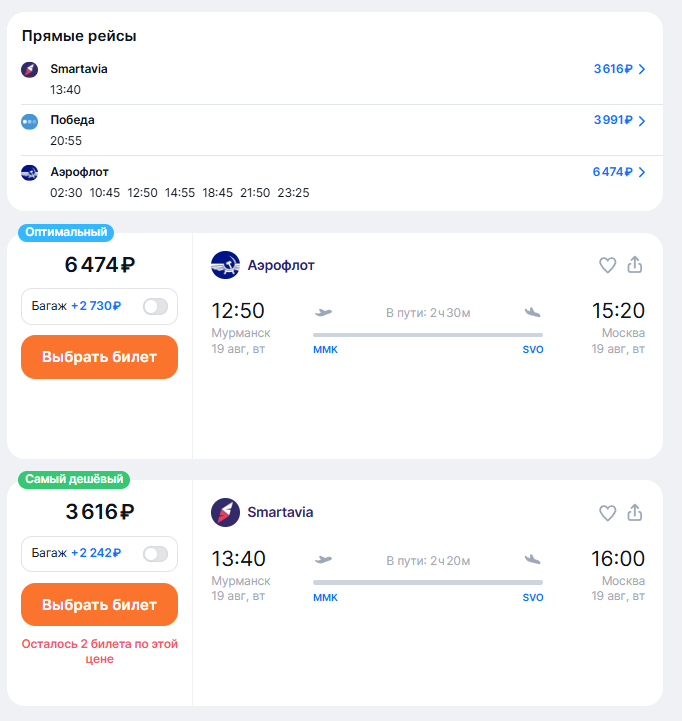Viewport: 682px width, 721px height.
Task: Click the Аэрофлот logo in the 6 474₽ ticket card
Action: [225, 265]
